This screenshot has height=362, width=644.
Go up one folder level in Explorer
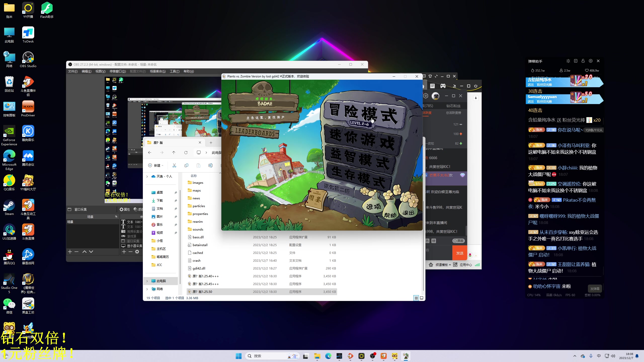click(x=174, y=153)
